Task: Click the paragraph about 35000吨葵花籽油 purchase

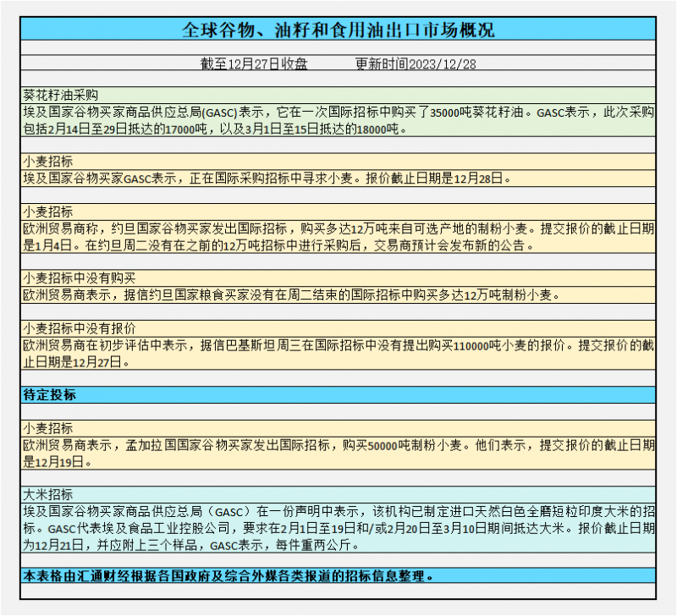Action: point(338,120)
